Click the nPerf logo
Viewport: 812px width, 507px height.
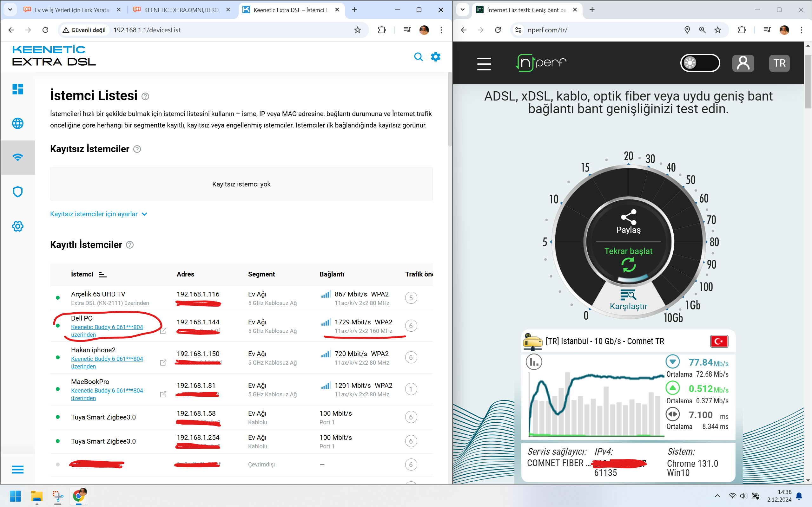(x=541, y=63)
